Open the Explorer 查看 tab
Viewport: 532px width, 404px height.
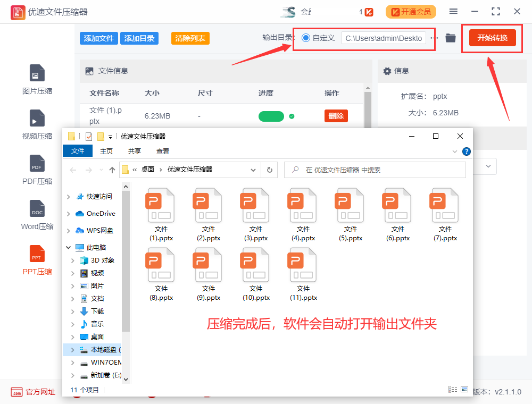pos(162,151)
